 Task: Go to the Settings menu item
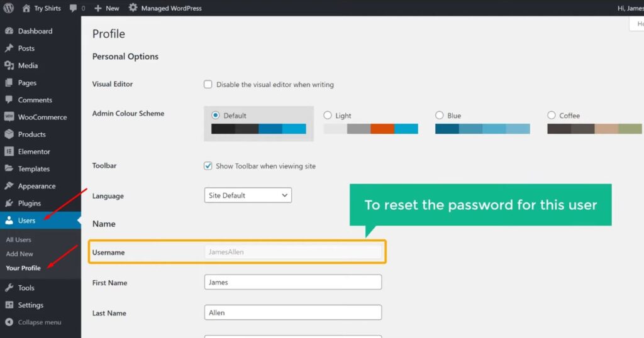click(x=30, y=305)
